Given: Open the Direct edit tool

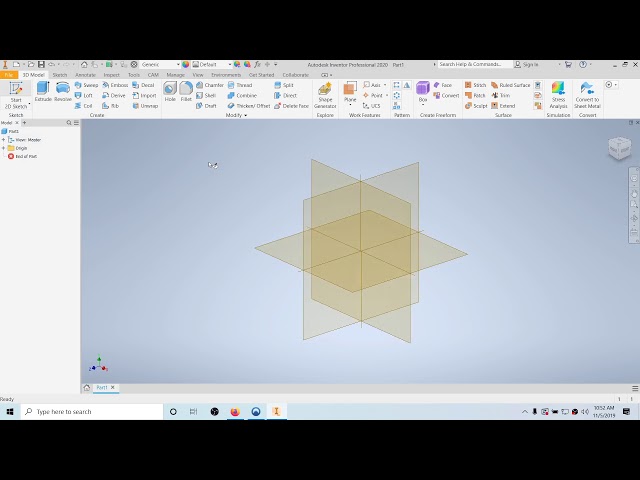Looking at the screenshot, I should [285, 96].
